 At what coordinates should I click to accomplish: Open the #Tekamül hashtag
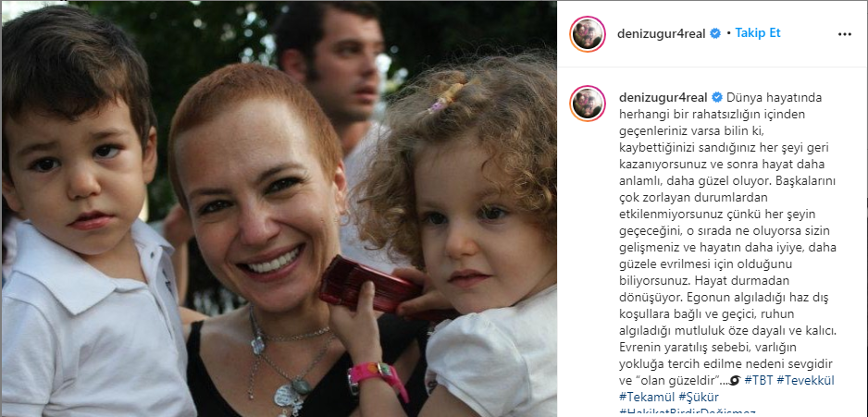pos(646,397)
